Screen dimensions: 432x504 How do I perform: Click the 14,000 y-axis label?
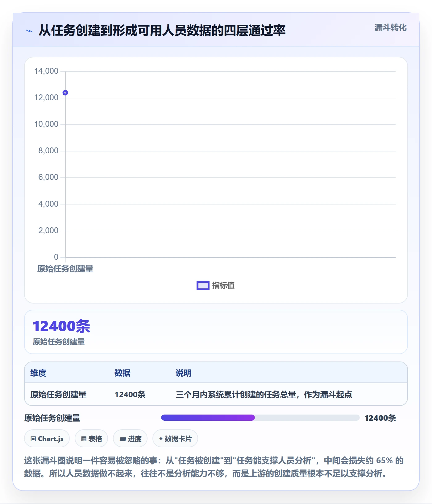(x=46, y=71)
